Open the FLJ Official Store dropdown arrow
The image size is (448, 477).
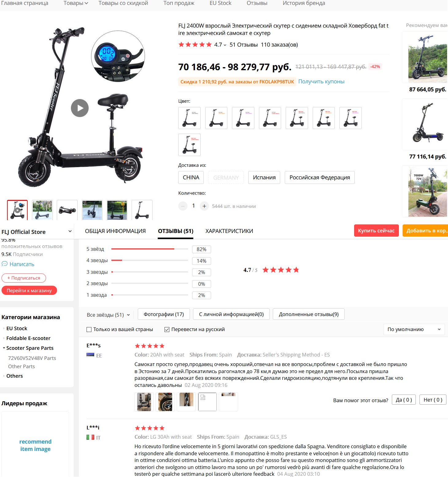(70, 231)
